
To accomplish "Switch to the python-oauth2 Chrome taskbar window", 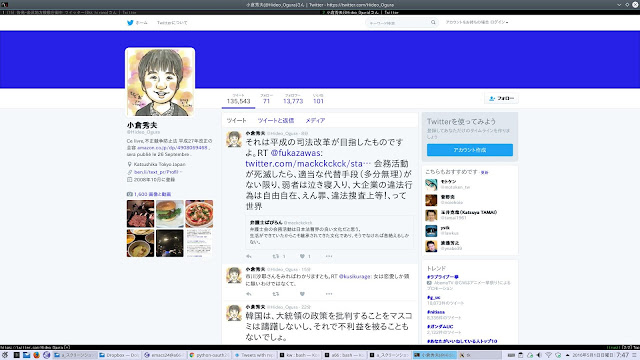I will (x=209, y=355).
